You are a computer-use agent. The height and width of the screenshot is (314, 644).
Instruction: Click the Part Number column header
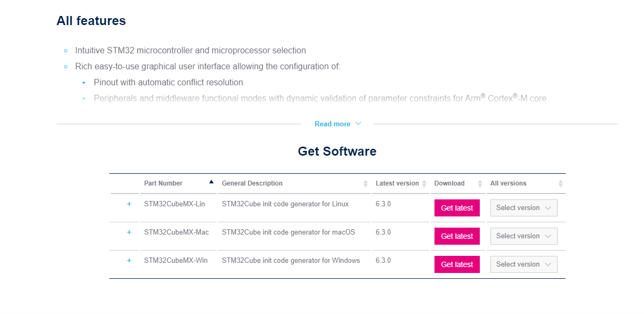(x=163, y=183)
